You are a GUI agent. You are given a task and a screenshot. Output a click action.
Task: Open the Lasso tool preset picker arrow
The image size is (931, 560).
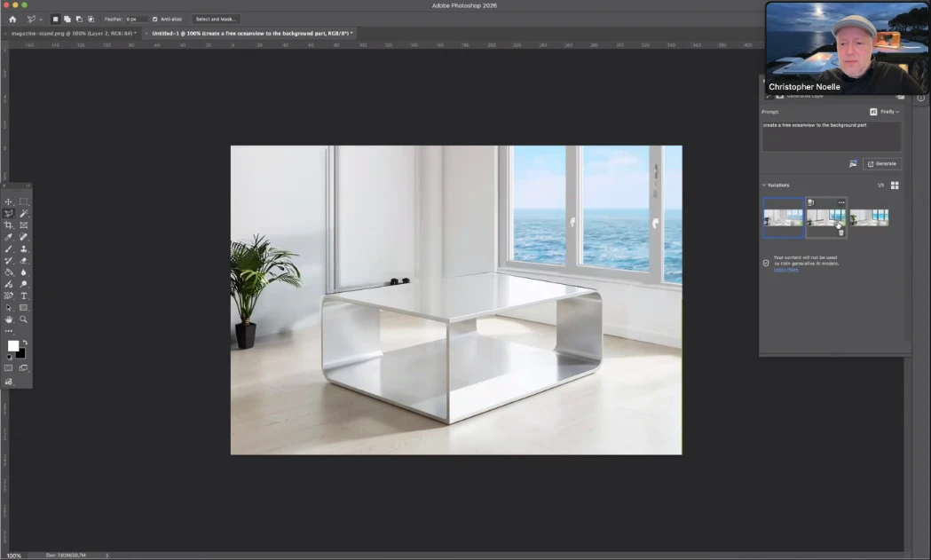[41, 20]
